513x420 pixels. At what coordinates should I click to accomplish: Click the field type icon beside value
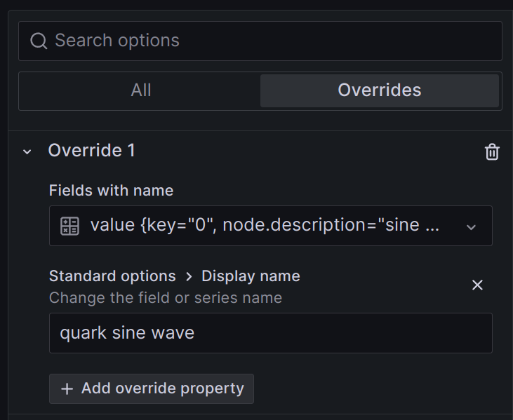pos(69,226)
